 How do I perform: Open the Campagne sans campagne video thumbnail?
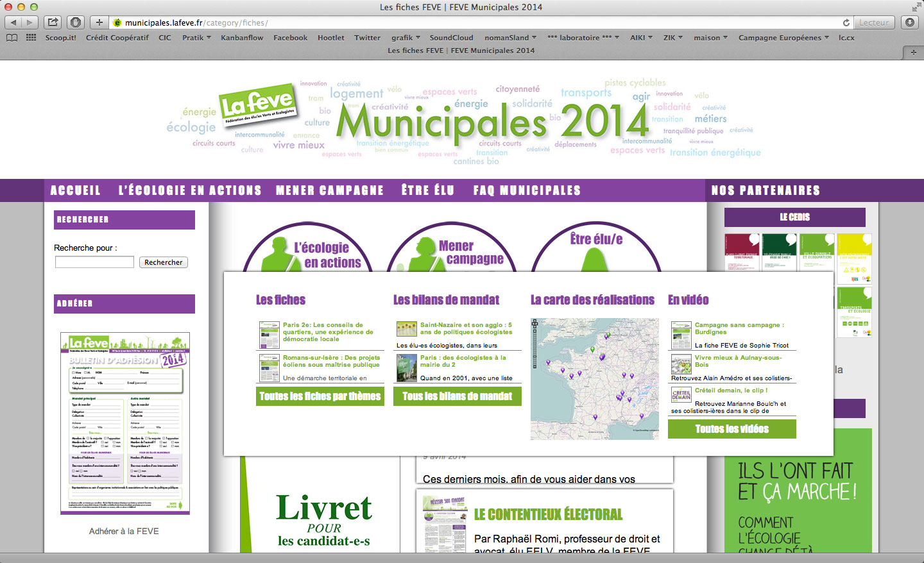pos(681,335)
